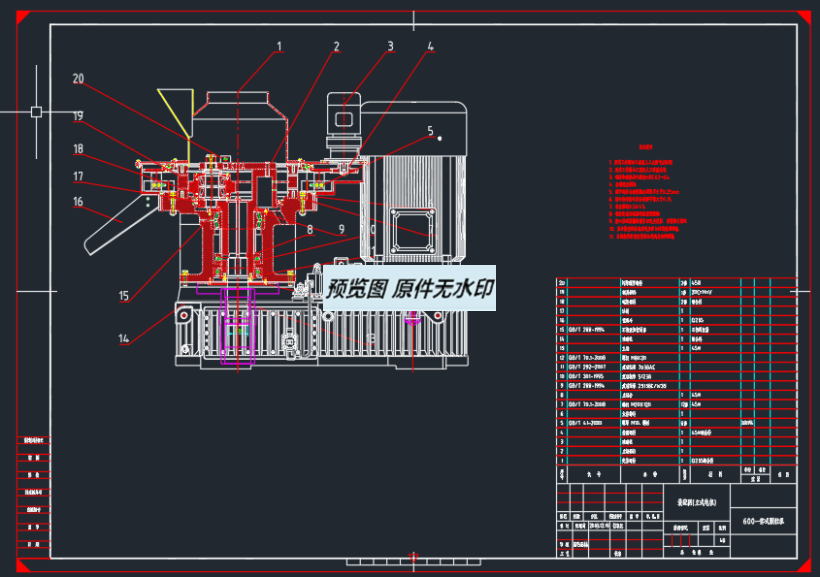Click part callout number 2
Screen dimensions: 820x577
(x=337, y=47)
